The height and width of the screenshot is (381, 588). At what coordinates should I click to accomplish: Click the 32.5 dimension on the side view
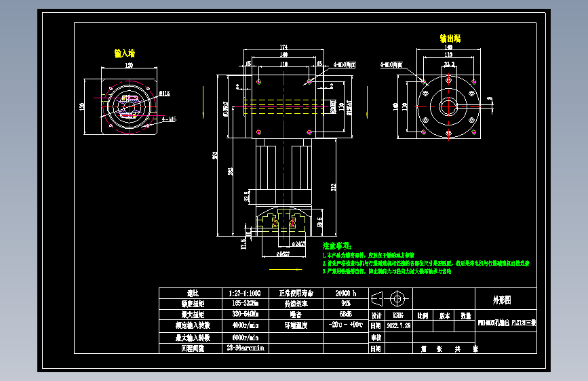(247, 197)
